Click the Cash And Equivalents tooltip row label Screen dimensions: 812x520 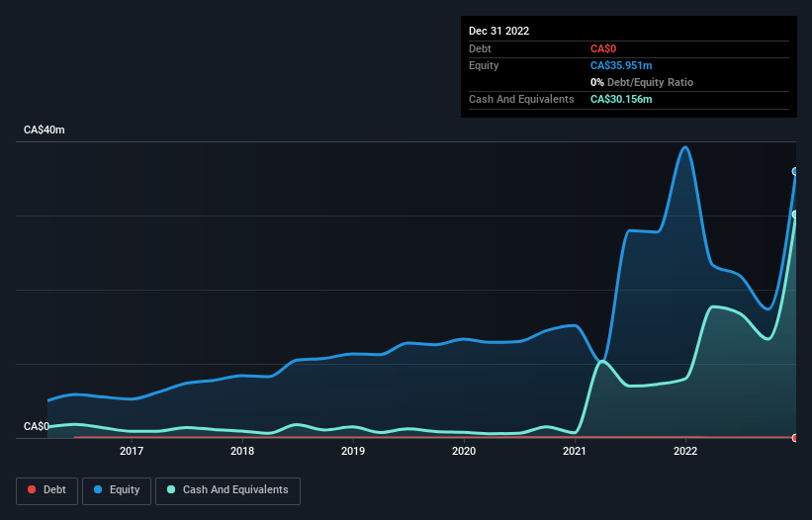[521, 99]
